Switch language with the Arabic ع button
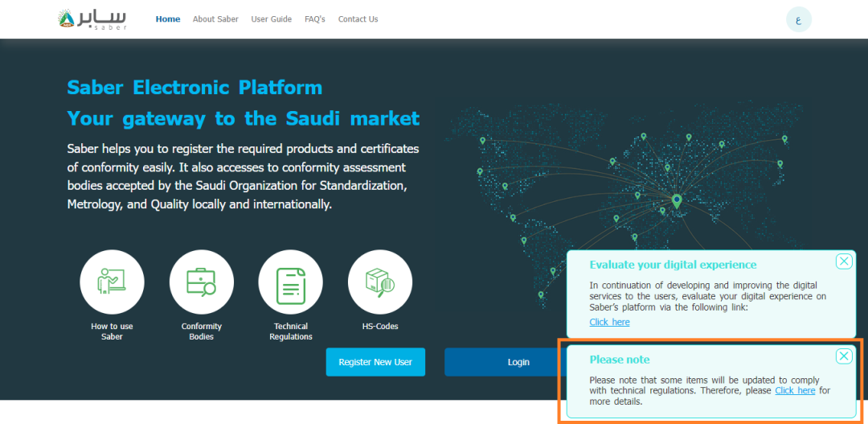Viewport: 868px width, 424px height. [x=798, y=20]
